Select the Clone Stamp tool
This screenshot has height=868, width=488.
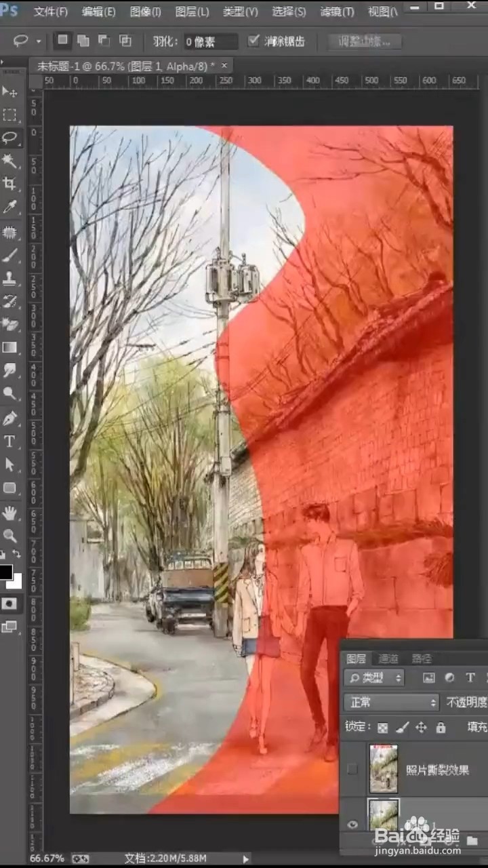pos(9,279)
